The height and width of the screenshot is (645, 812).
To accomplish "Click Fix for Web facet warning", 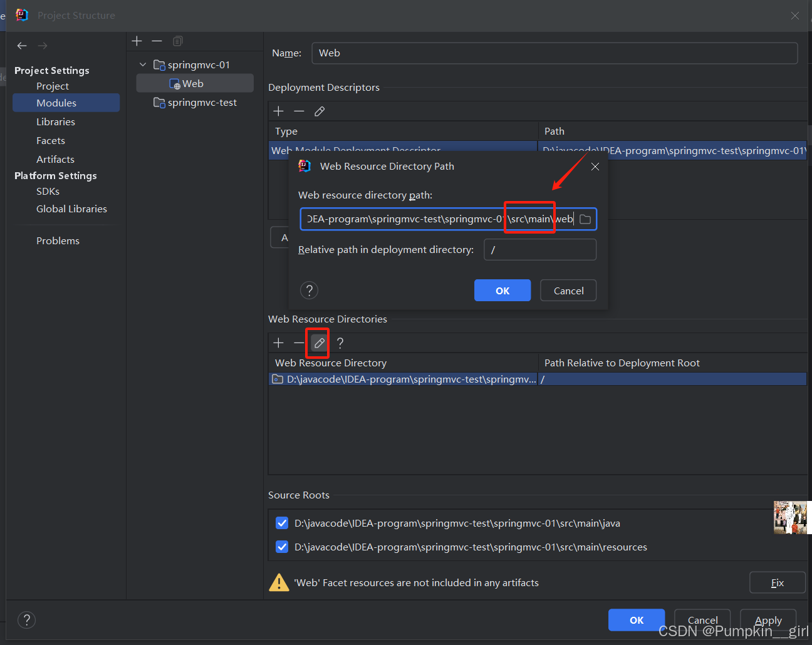I will pos(777,583).
